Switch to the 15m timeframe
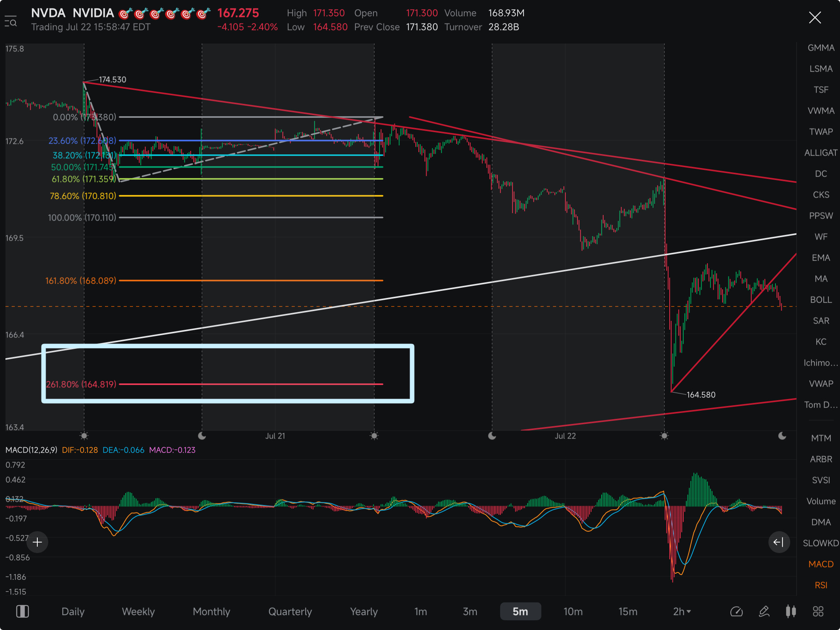The height and width of the screenshot is (630, 840). point(628,612)
